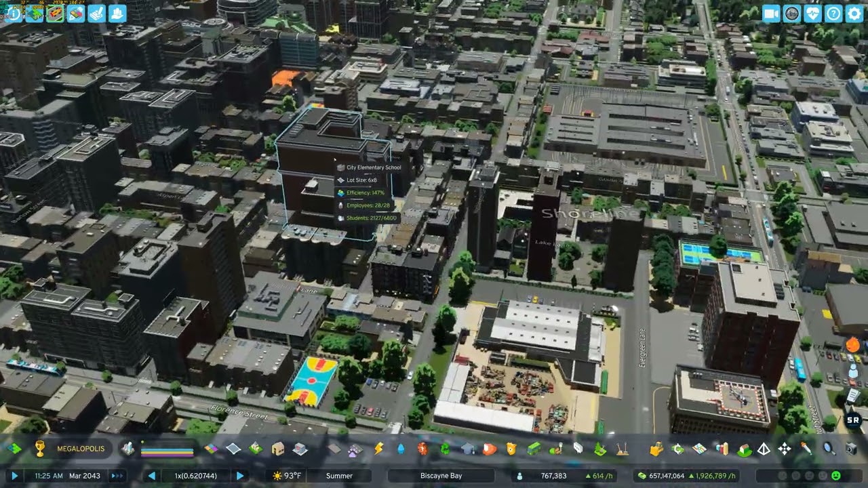
Task: Select the line tool pyramid icon
Action: [x=764, y=449]
